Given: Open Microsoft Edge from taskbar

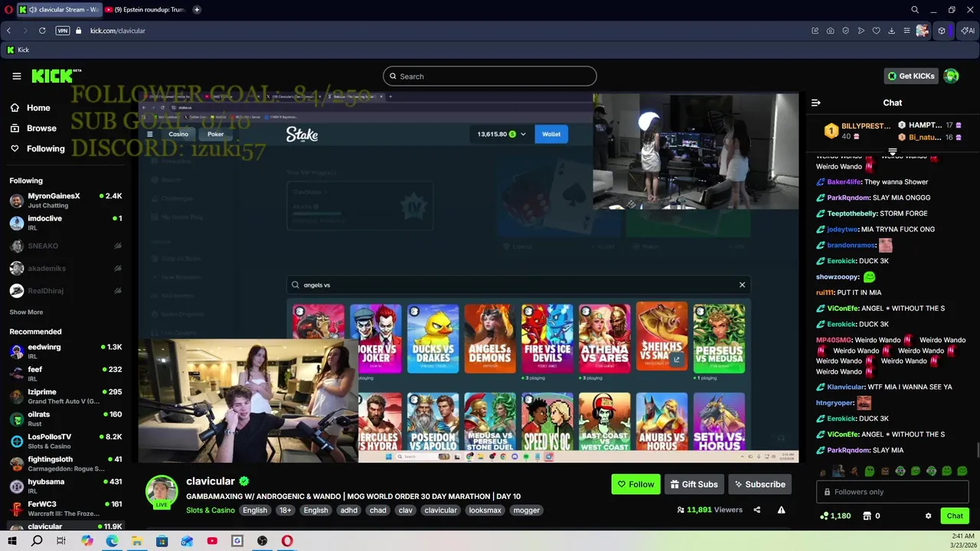Looking at the screenshot, I should coord(112,541).
